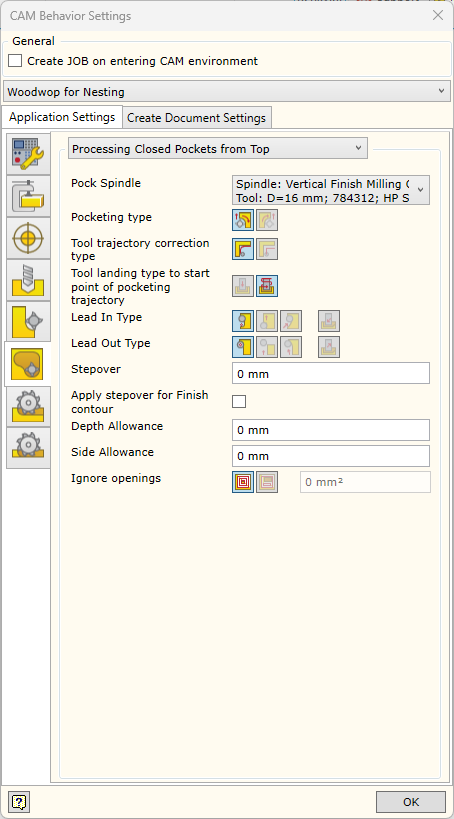Select the rounded-corner tool trajectory correction icon
454x819 pixels.
tap(243, 249)
